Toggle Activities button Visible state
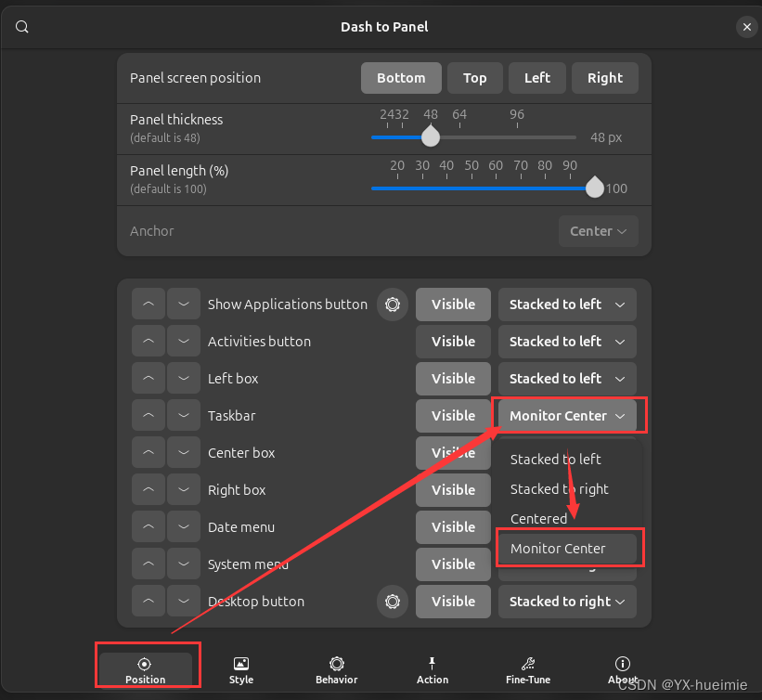Viewport: 762px width, 700px height. point(453,342)
